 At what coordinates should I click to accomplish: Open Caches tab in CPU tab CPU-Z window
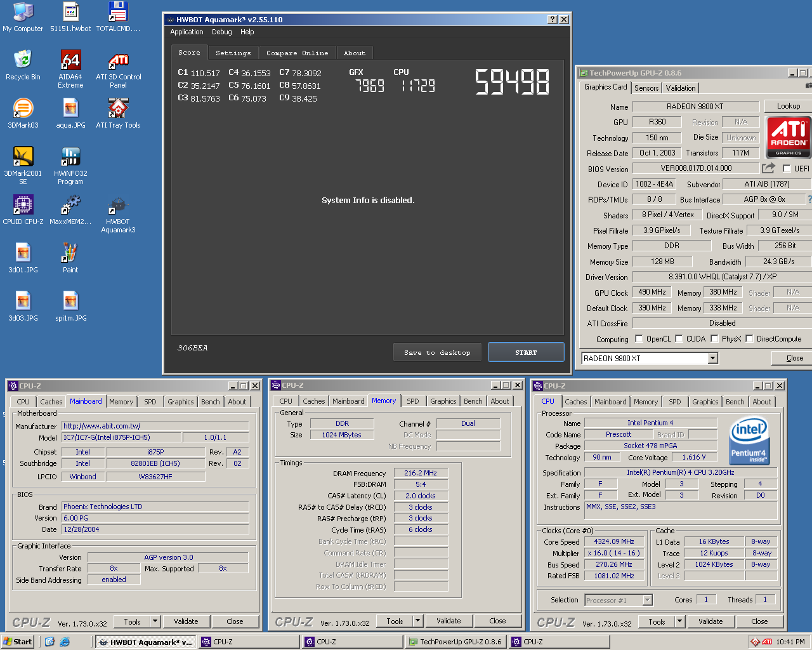pos(575,402)
